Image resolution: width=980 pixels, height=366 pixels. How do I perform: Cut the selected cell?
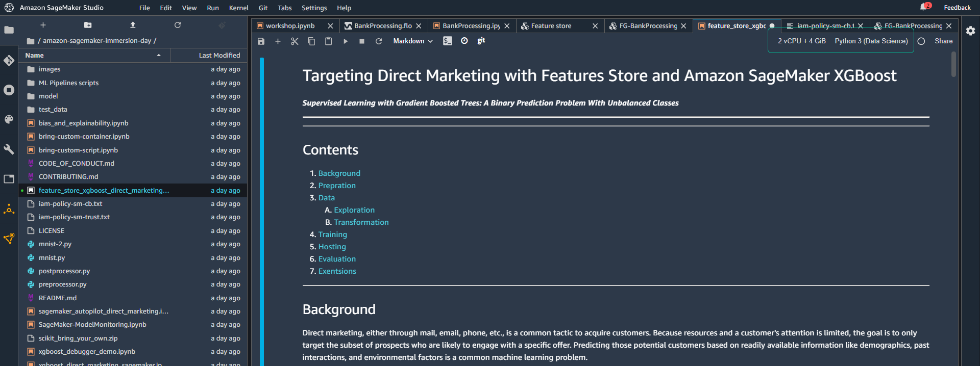click(x=295, y=41)
